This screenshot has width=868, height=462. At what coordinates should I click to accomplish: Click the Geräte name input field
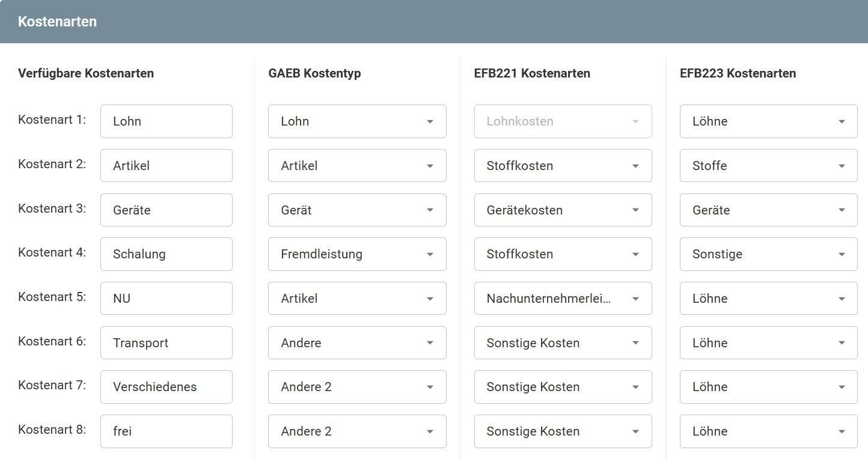coord(166,210)
